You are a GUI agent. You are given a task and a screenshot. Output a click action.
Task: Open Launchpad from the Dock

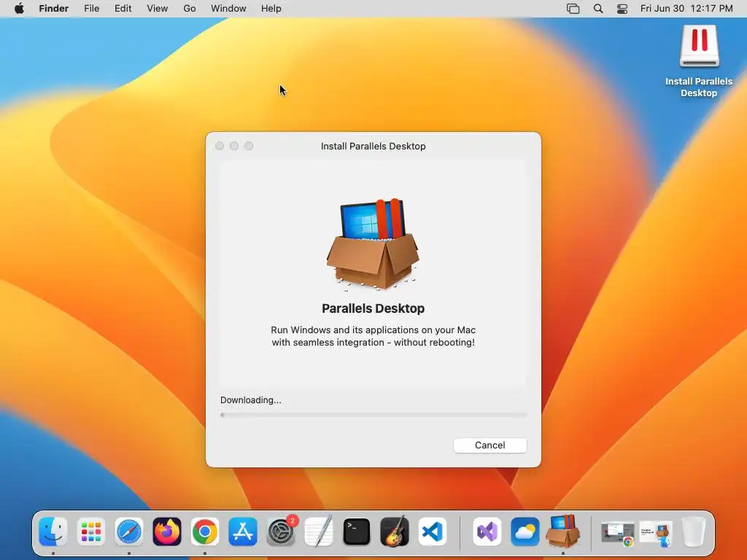click(91, 532)
